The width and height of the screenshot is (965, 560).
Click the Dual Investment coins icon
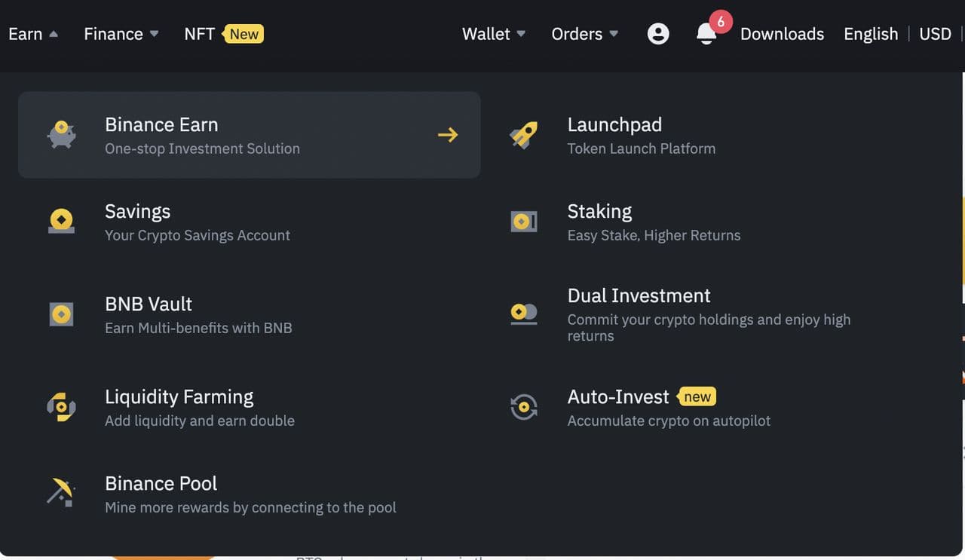(x=524, y=314)
